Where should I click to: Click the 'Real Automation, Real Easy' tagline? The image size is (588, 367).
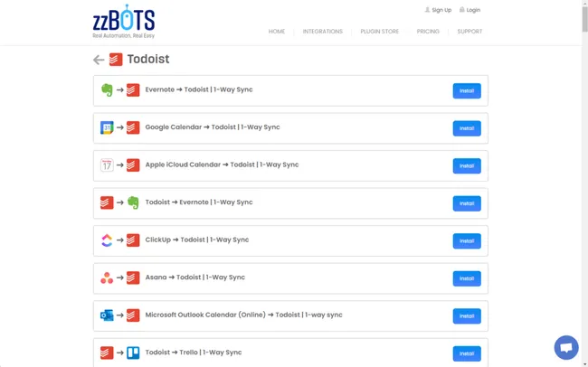pyautogui.click(x=123, y=35)
